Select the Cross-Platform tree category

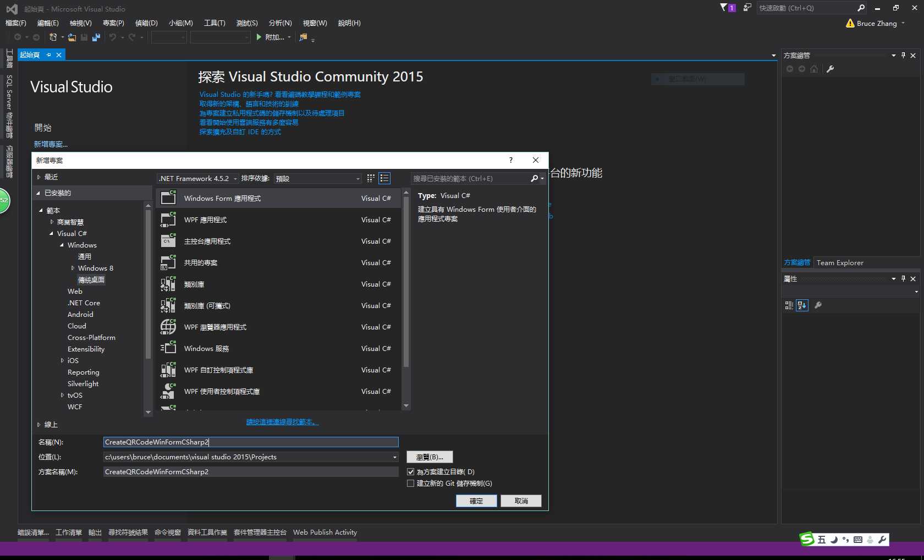[x=91, y=338]
